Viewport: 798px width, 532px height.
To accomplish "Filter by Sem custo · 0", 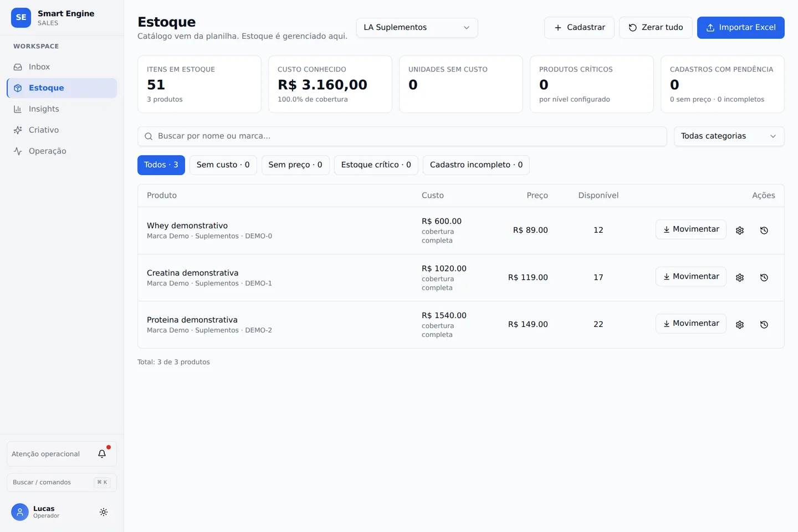I will (x=223, y=165).
